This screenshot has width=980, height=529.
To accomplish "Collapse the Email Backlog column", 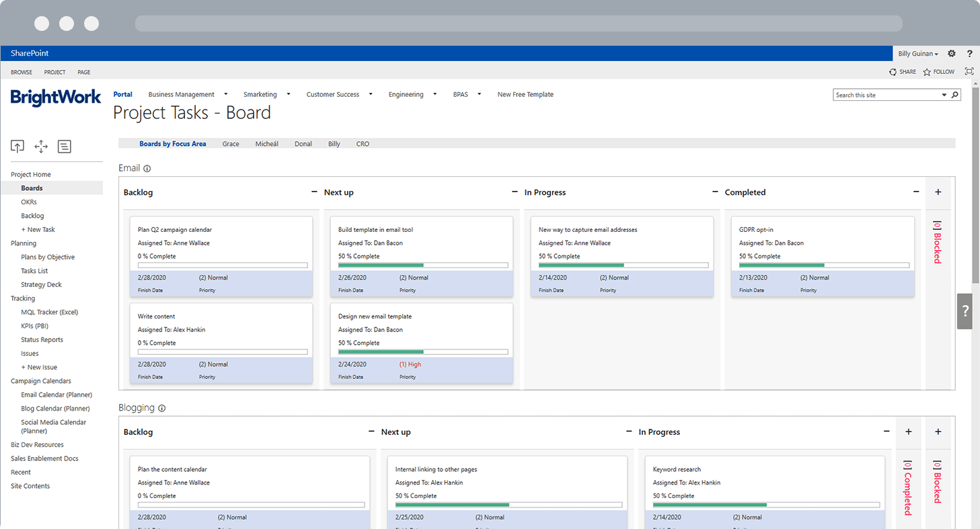I will click(x=313, y=192).
